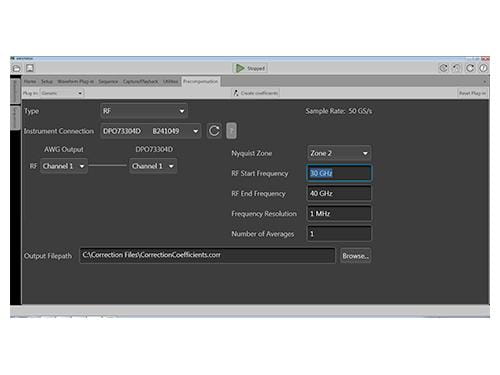
Task: Click the Frequency Resolution field
Action: (x=339, y=214)
